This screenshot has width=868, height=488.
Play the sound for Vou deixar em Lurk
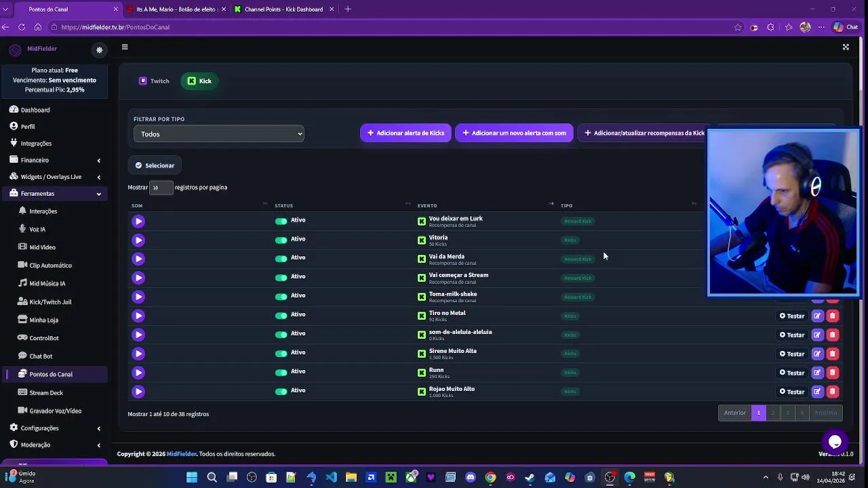click(138, 221)
